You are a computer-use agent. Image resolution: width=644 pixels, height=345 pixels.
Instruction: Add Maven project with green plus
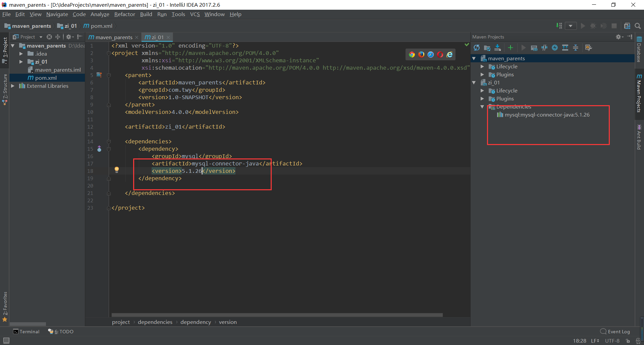511,48
